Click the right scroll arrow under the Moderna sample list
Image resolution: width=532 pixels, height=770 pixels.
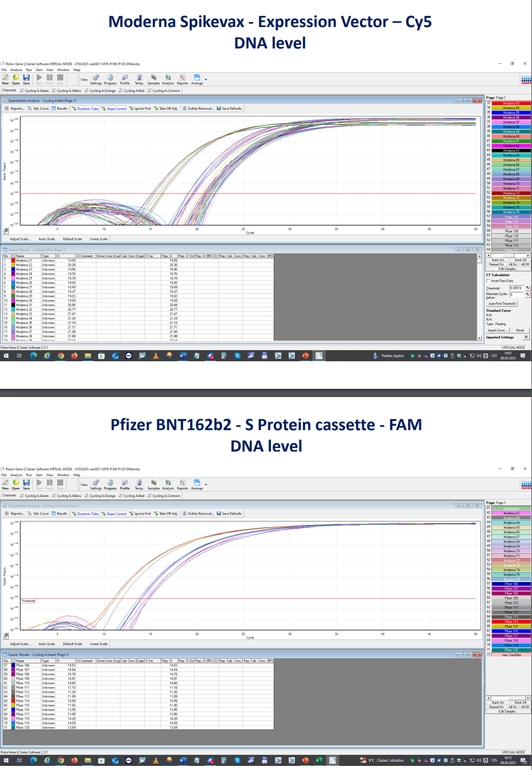[x=528, y=255]
